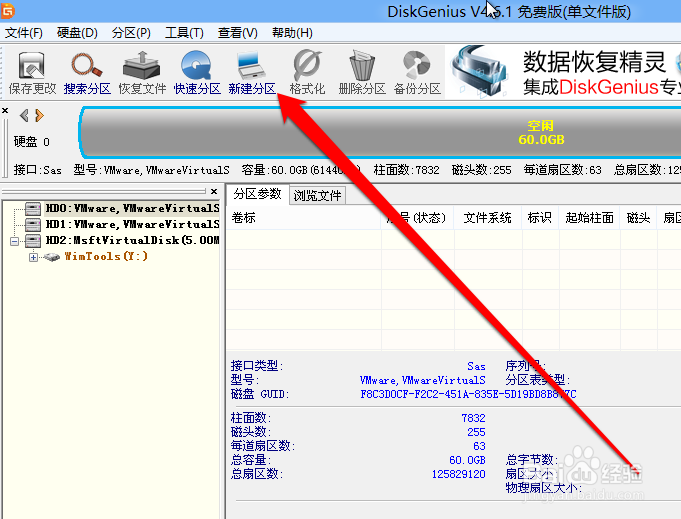Open the 文件(F) menu
681x519 pixels.
(x=23, y=33)
